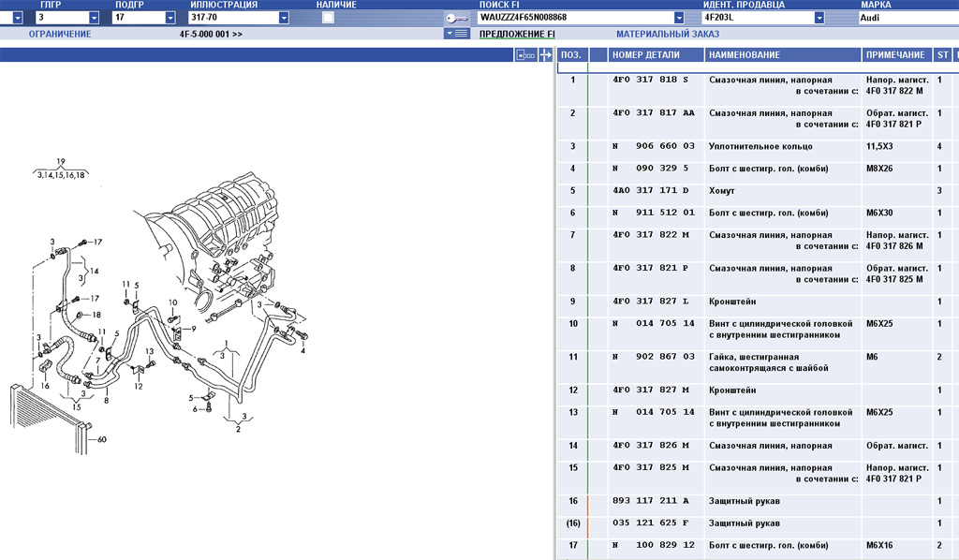The height and width of the screenshot is (560, 959).
Task: Expand the ПОДГР dropdown arrow
Action: [170, 18]
